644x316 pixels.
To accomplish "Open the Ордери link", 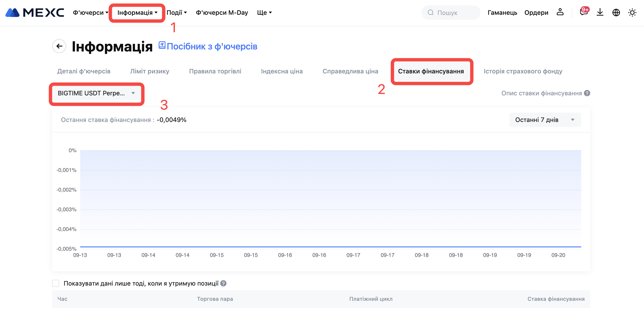I will 536,13.
